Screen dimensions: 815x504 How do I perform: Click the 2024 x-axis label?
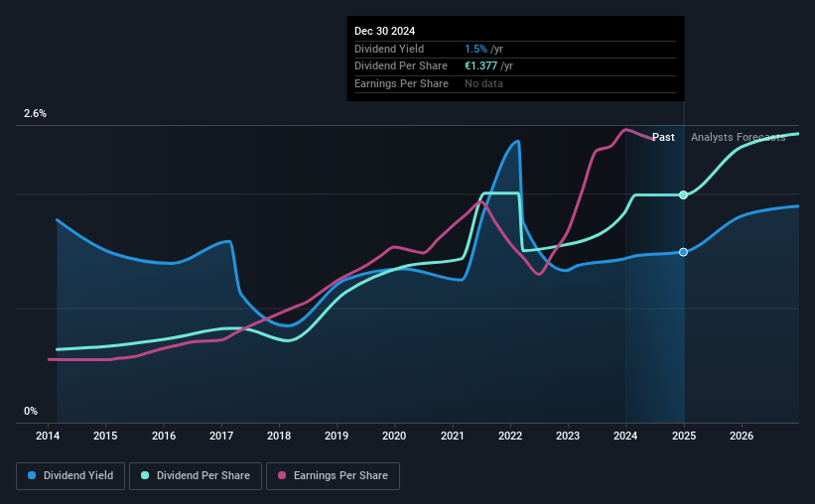[625, 436]
